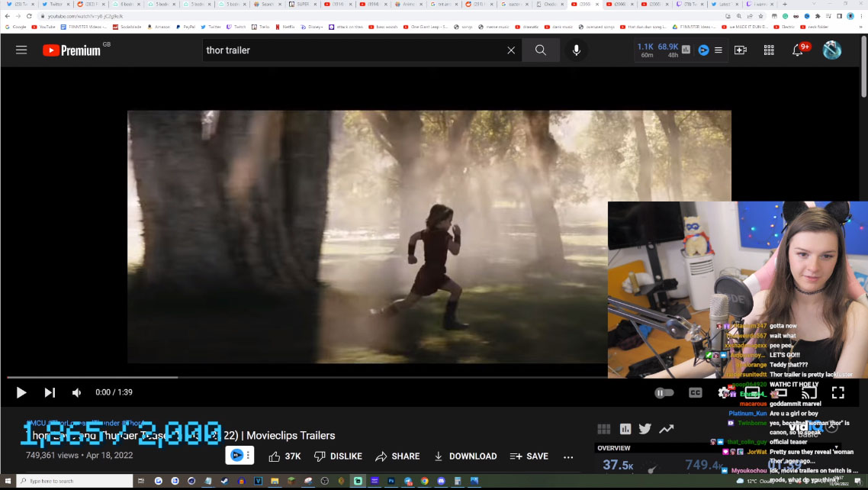Screen dimensions: 868x490
Task: Click the '749,361 views' text
Action: [52, 455]
